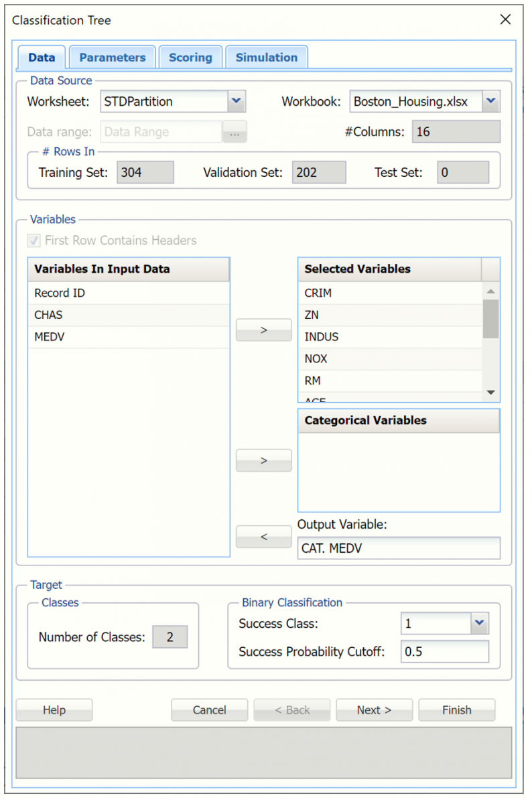Click the Success Probability Cutoff field
532x804 pixels.
point(444,651)
